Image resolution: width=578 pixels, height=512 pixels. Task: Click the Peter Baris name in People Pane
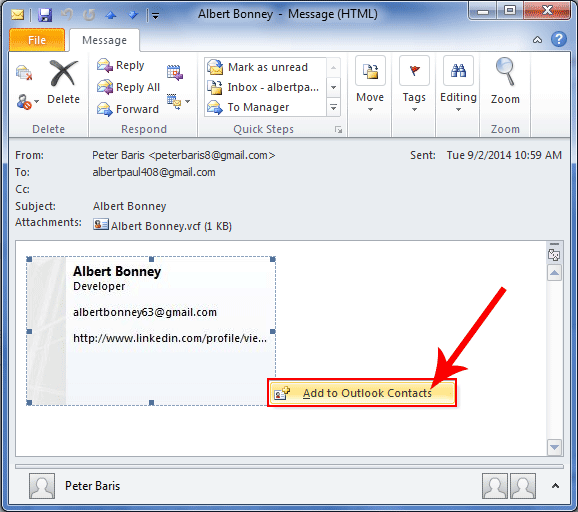pos(93,486)
